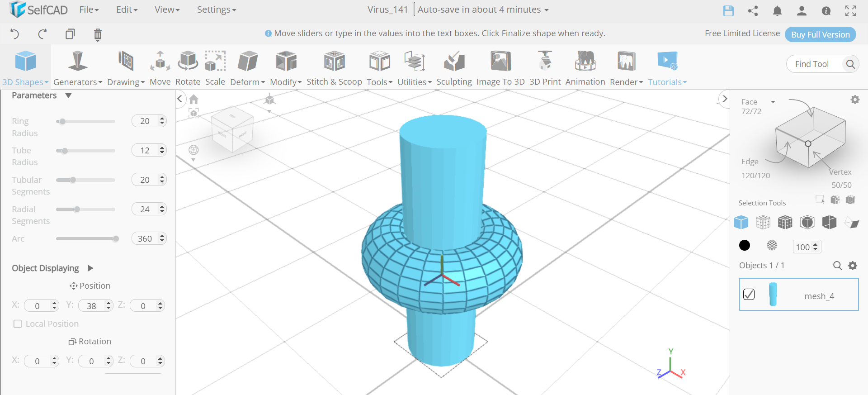868x395 pixels.
Task: Open the user account icon
Action: point(802,10)
